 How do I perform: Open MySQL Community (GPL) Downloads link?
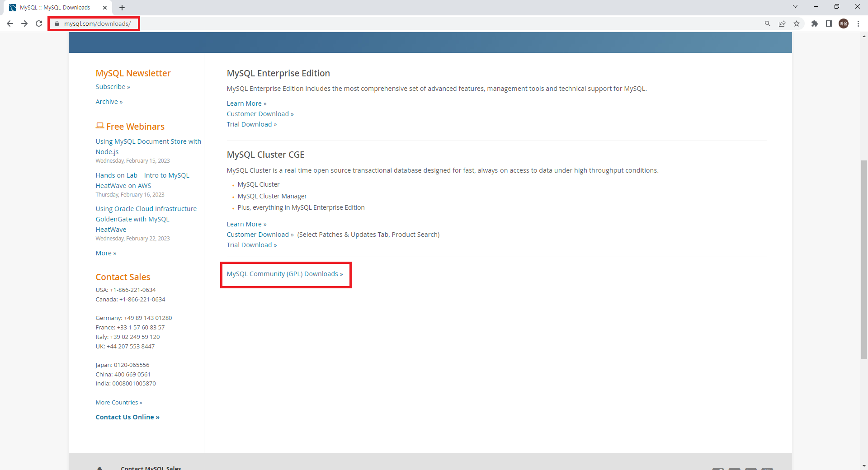pos(285,274)
